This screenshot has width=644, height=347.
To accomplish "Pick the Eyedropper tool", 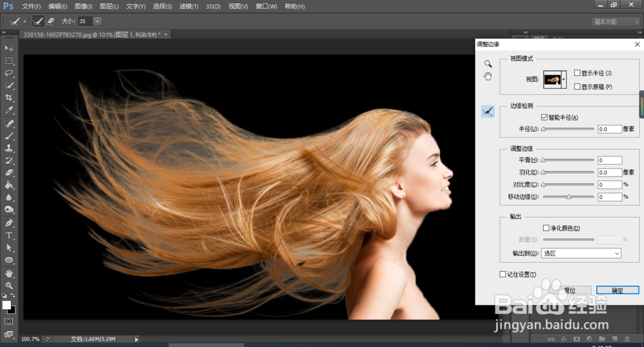I will pos(9,111).
